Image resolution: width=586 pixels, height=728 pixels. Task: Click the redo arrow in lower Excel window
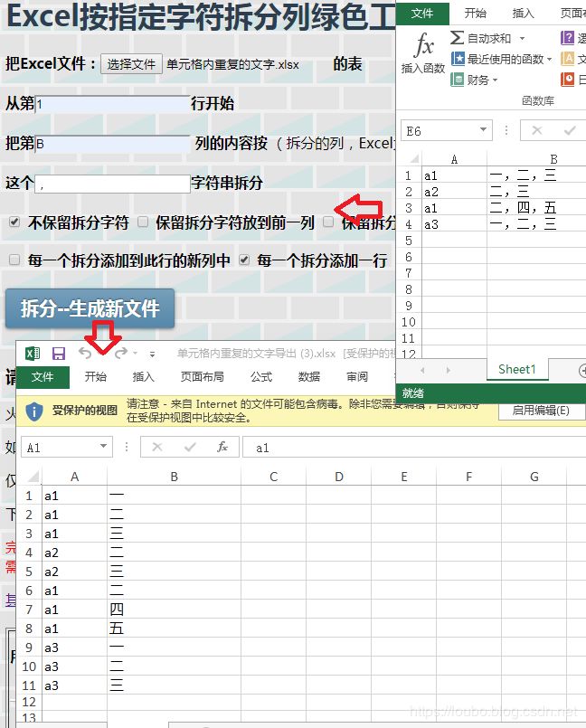(121, 354)
